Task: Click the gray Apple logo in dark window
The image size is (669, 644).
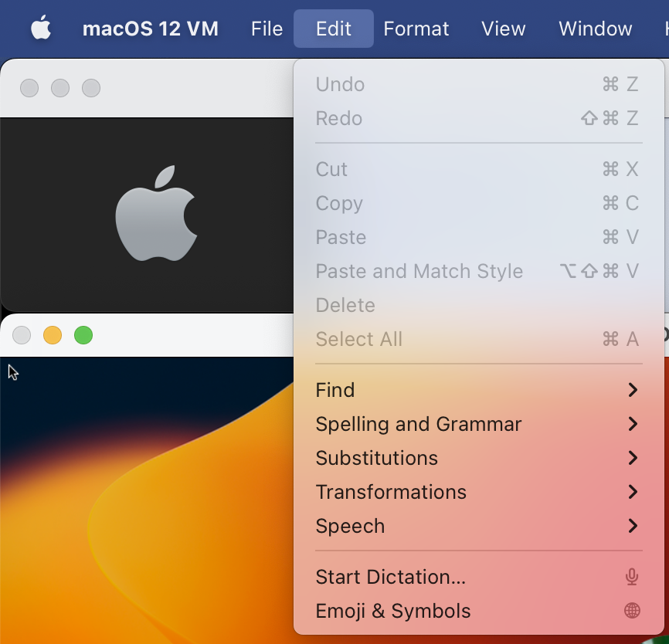Action: (x=156, y=213)
